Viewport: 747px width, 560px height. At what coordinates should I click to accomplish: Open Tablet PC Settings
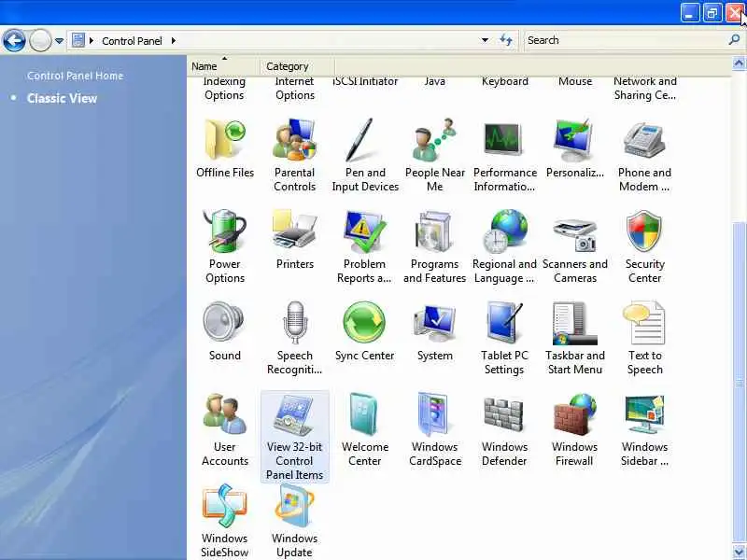pyautogui.click(x=504, y=322)
